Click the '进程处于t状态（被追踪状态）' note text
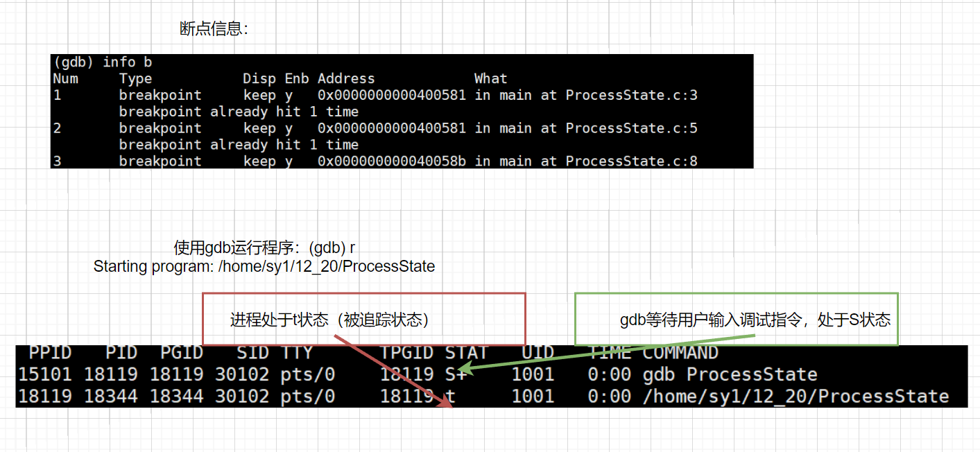 329,320
